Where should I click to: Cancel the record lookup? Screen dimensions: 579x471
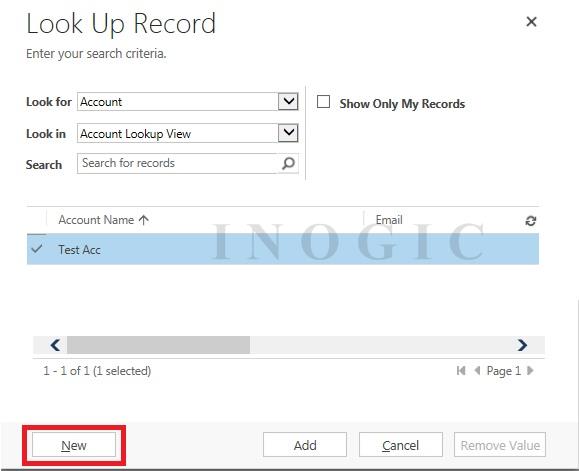click(x=401, y=445)
